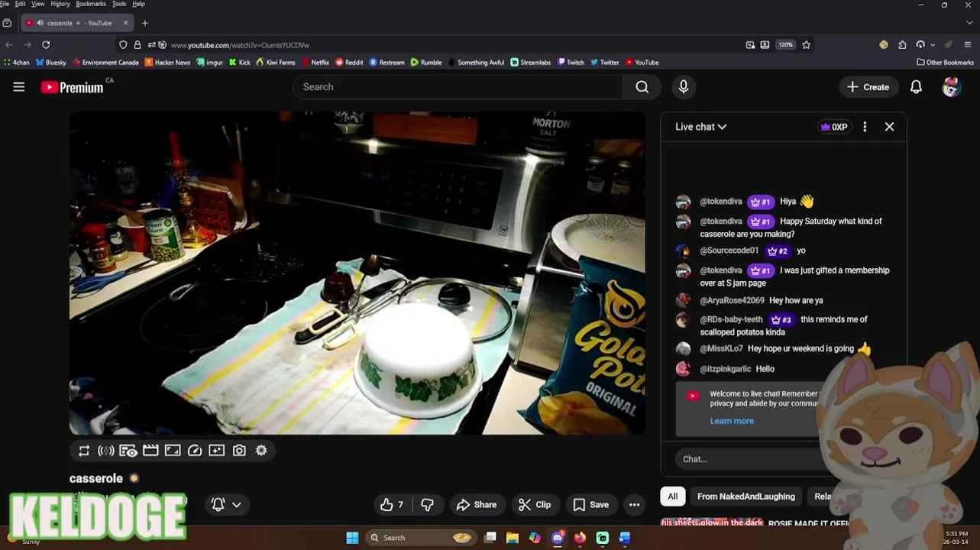This screenshot has width=980, height=550.
Task: Open a new browser tab with plus
Action: (x=144, y=23)
